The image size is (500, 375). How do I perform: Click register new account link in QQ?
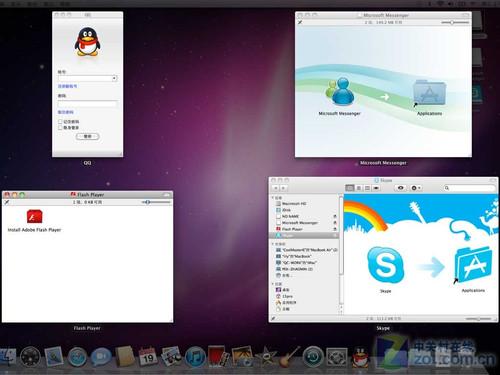(68, 86)
